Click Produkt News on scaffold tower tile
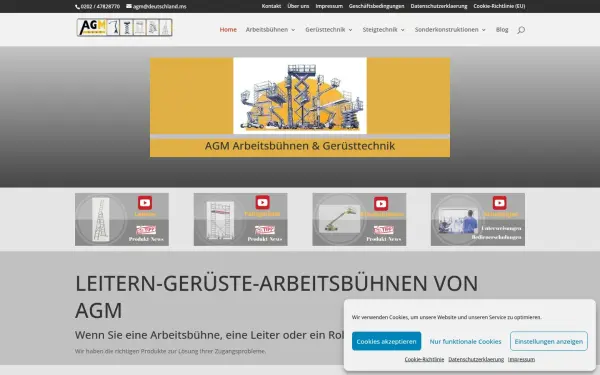 (265, 239)
